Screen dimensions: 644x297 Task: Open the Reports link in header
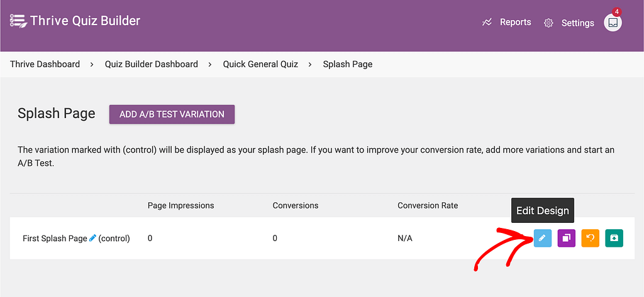click(x=515, y=22)
